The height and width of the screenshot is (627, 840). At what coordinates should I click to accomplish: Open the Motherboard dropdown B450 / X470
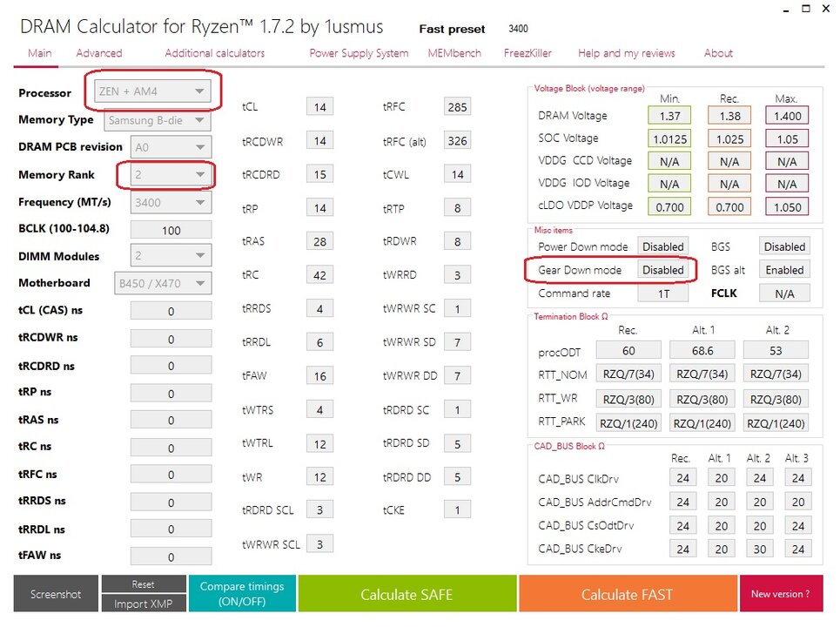[x=163, y=283]
